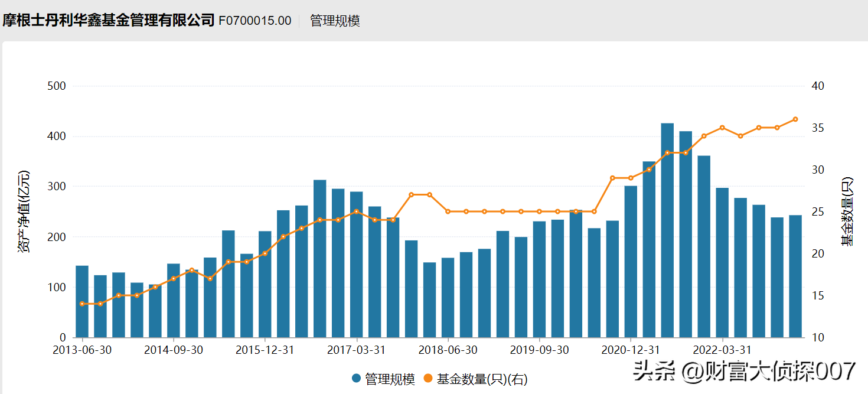Click the 2018-06-30 axis label
This screenshot has width=868, height=394.
point(448,350)
